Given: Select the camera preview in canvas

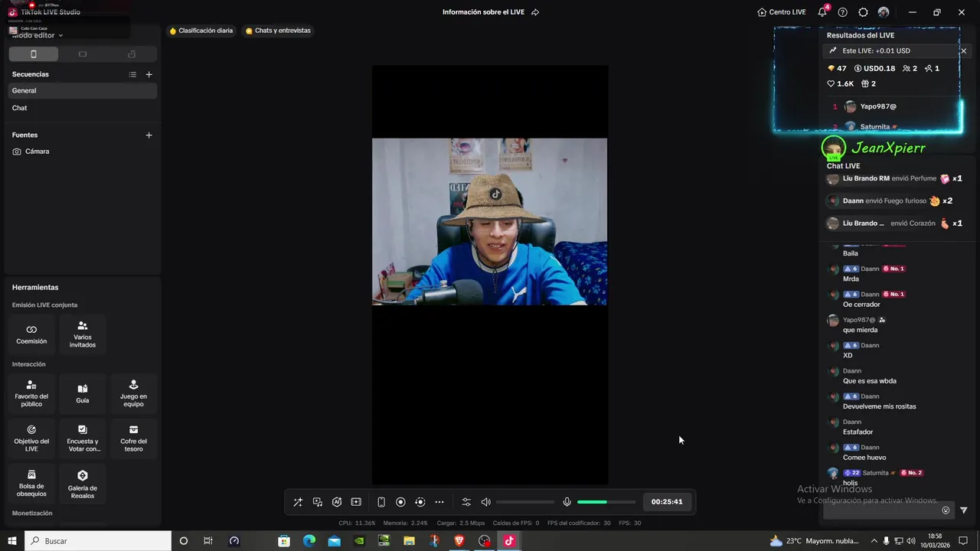Looking at the screenshot, I should click(x=490, y=222).
